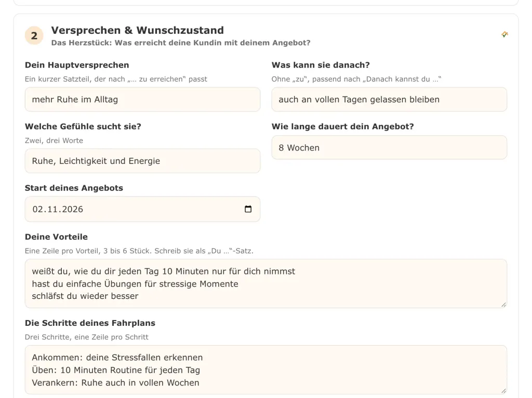
Task: Click the line 'weißt du, wie du dir jeden Tag'
Action: click(96, 271)
